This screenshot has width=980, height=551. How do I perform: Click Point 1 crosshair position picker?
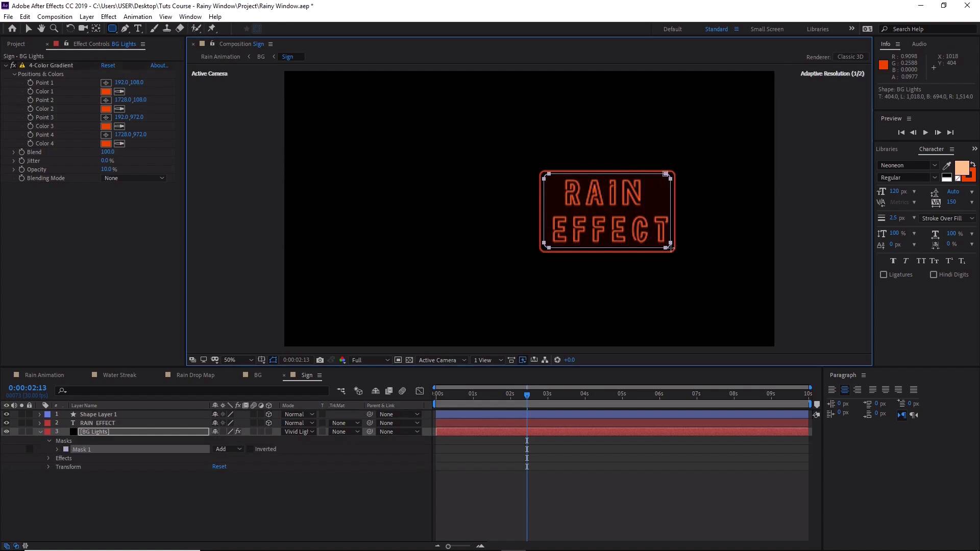tap(106, 83)
